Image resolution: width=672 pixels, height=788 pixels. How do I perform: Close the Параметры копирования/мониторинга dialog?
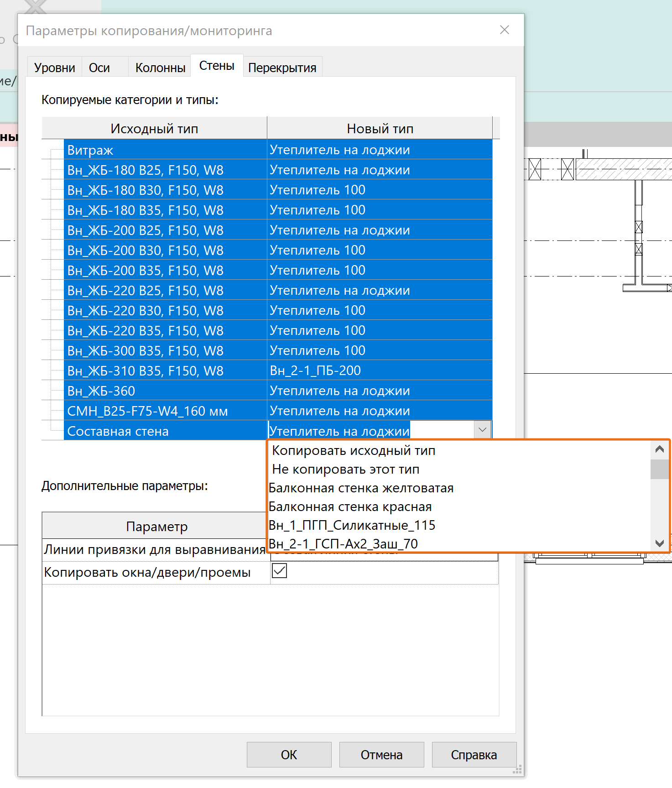[x=504, y=30]
